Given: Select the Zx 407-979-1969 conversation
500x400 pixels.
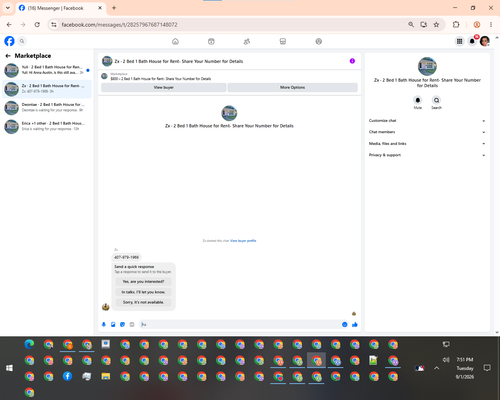Looking at the screenshot, I should tap(47, 89).
